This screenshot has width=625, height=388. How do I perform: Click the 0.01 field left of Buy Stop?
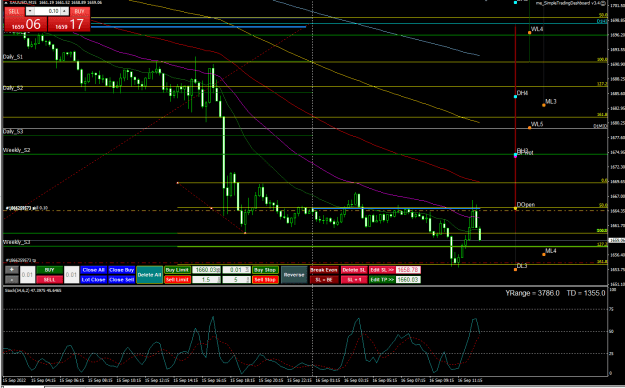point(236,270)
